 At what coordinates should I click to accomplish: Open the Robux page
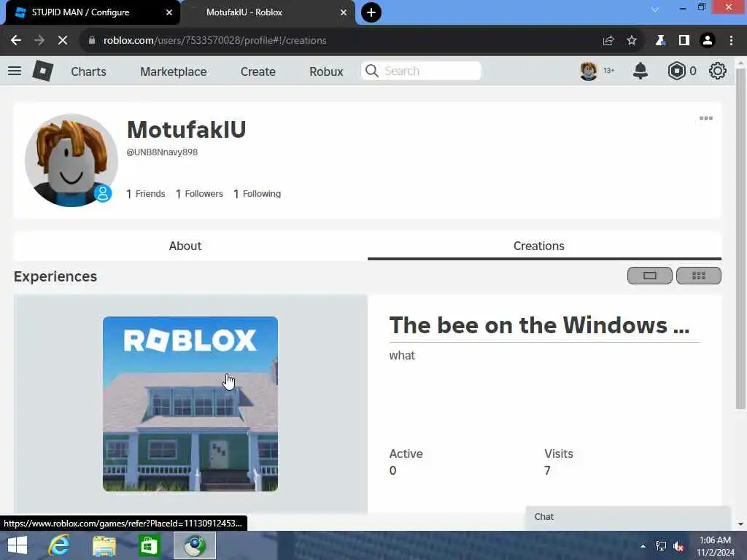pos(326,71)
